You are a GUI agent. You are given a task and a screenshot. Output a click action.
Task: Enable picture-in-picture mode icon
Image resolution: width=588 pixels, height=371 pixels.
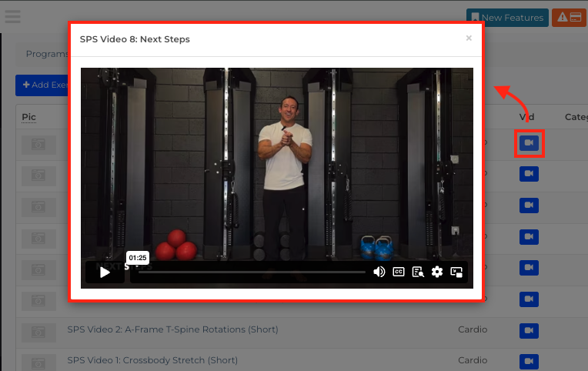[456, 272]
